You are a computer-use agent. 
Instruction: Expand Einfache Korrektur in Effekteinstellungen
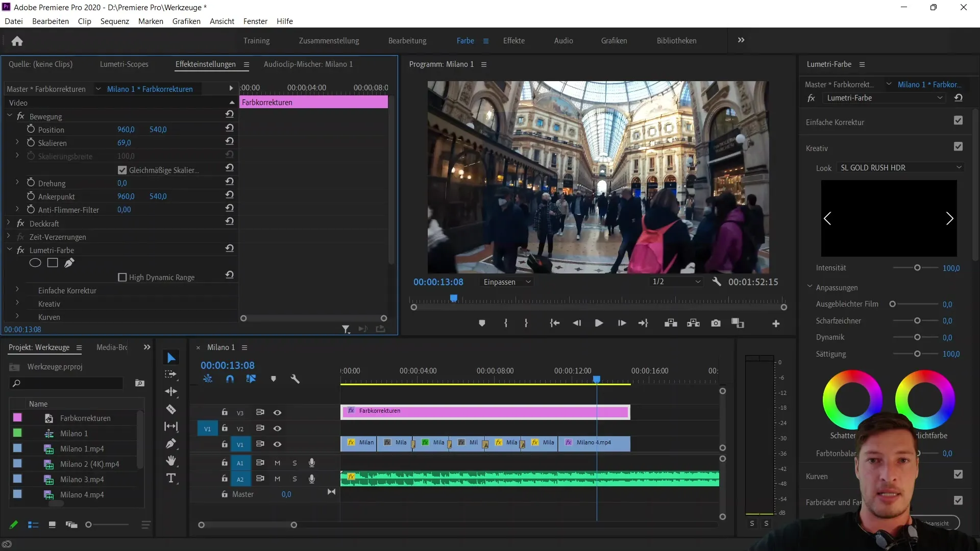17,289
